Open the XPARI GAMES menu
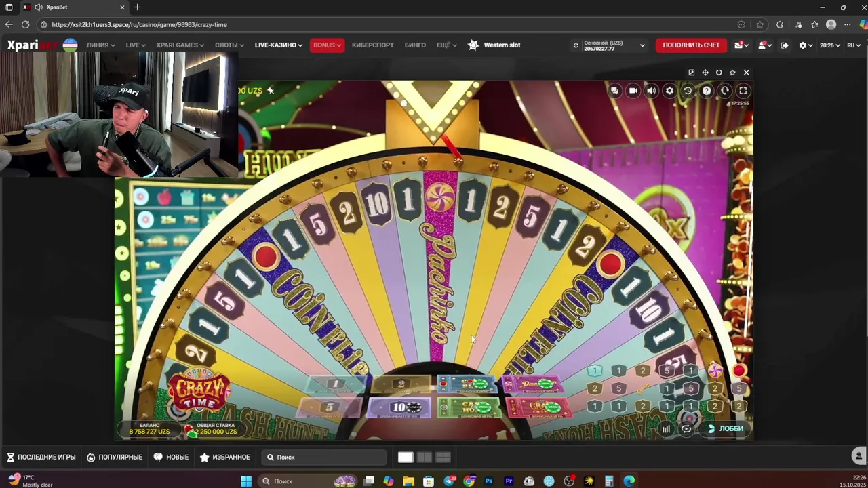Image resolution: width=868 pixels, height=488 pixels. 180,45
